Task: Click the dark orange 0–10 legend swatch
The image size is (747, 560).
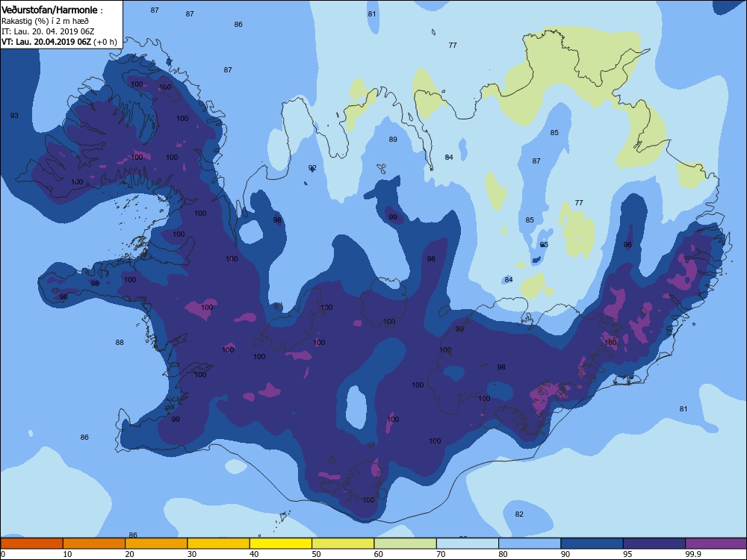Action: tap(31, 544)
